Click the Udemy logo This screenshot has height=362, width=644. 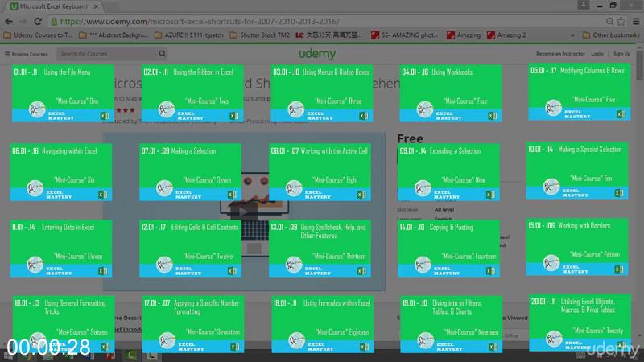317,54
